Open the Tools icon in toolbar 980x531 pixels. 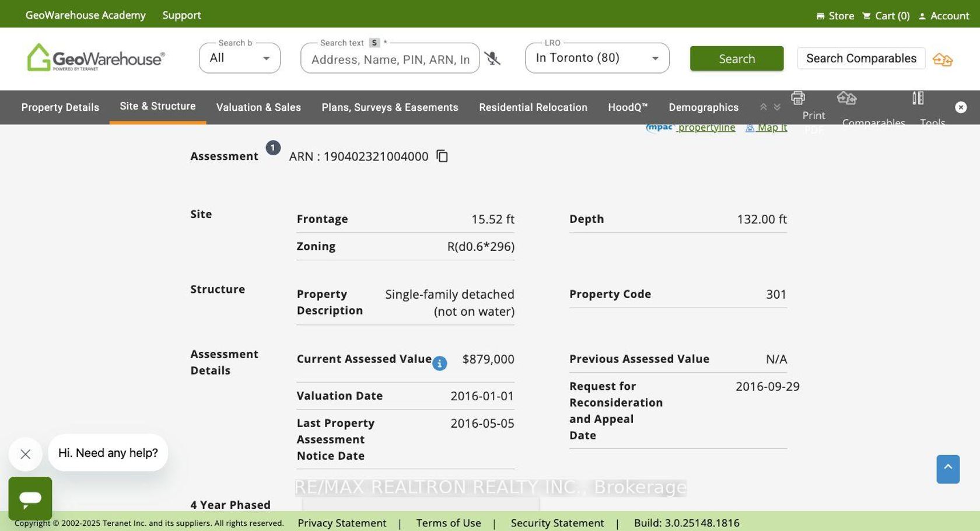[918, 98]
